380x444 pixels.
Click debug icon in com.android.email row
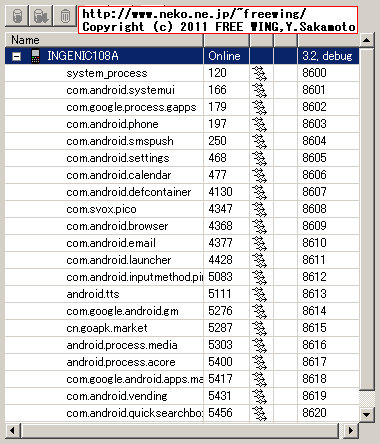(x=260, y=243)
